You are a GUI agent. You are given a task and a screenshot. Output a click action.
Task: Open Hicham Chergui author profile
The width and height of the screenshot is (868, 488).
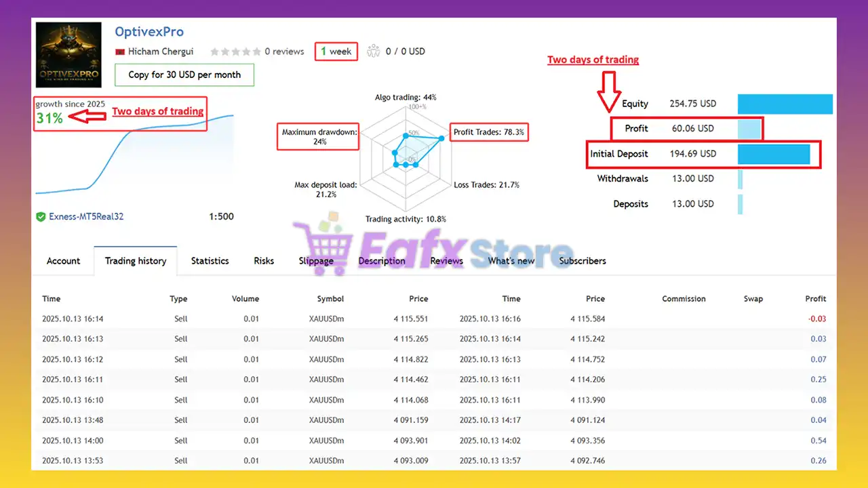(161, 52)
